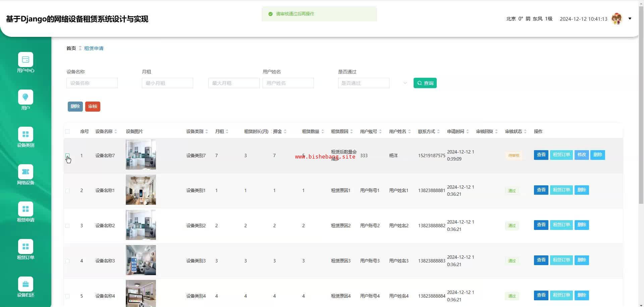Select the 租赁申请 sidebar icon
Image resolution: width=644 pixels, height=307 pixels.
pos(25,209)
